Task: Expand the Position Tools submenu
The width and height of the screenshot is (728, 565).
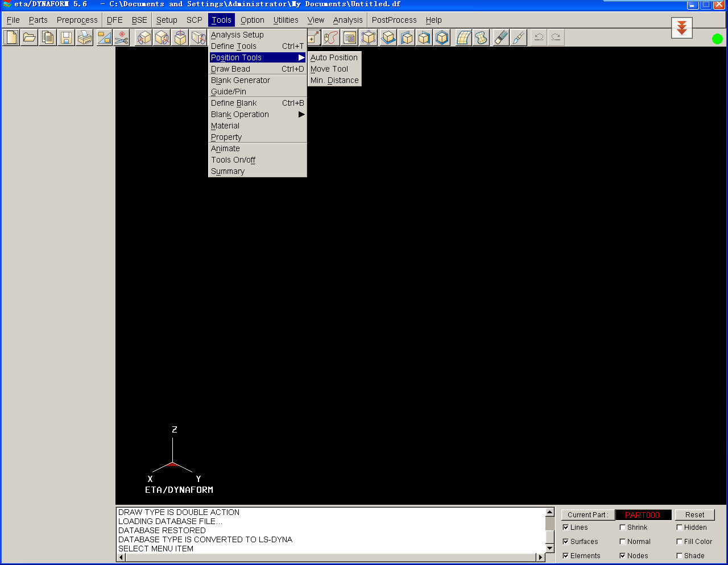Action: point(258,57)
